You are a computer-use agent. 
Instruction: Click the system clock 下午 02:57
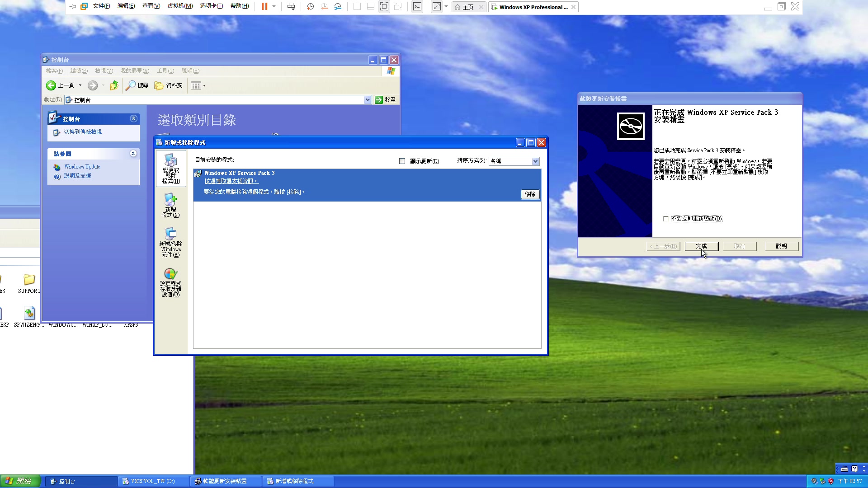coord(850,481)
